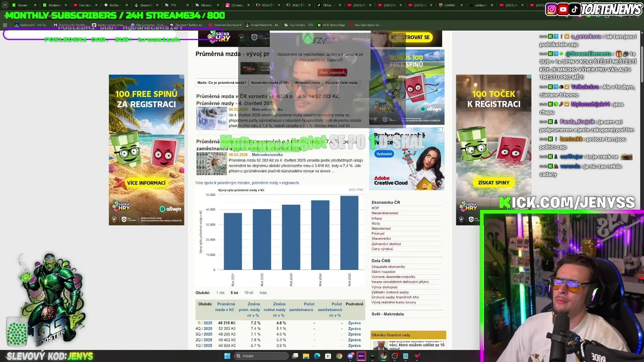Image resolution: width=644 pixels, height=362 pixels.
Task: Click ZÍSKAT SPINY on the right ad
Action: (x=494, y=183)
